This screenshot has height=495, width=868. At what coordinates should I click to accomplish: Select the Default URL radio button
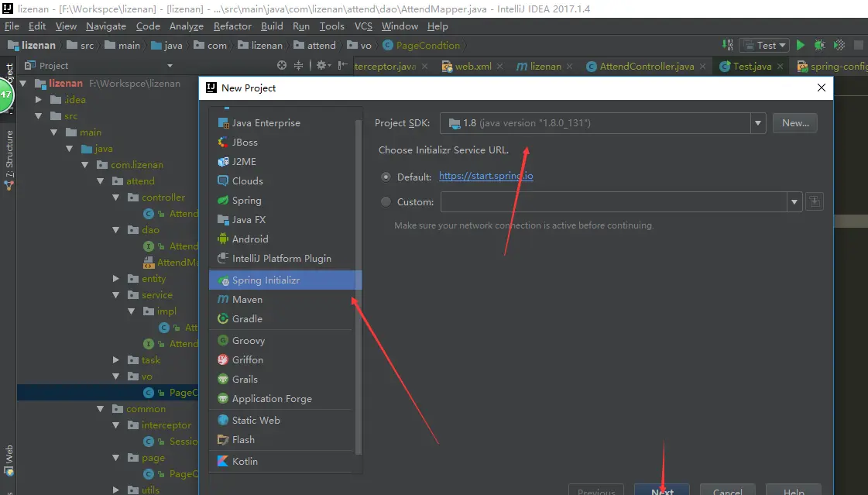386,177
